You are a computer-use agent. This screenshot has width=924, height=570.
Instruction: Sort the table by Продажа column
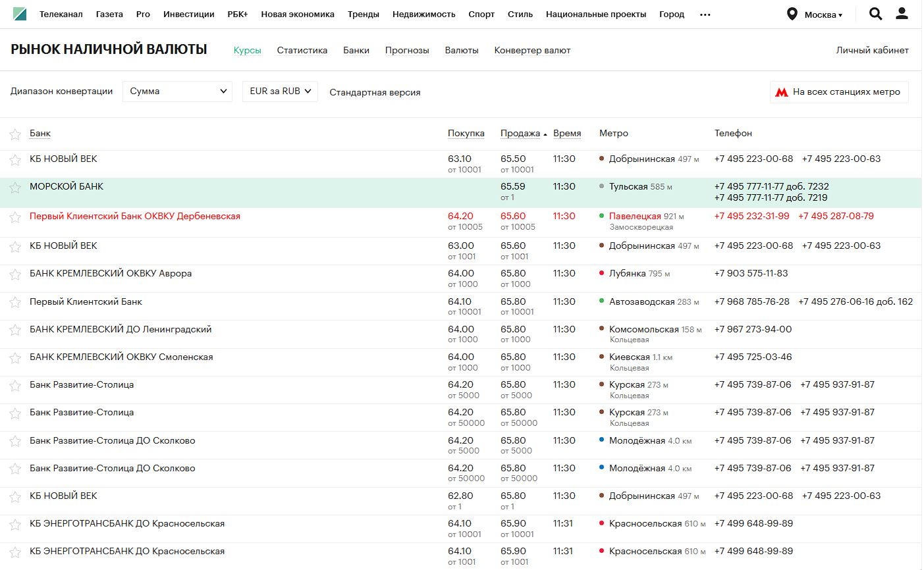pos(520,134)
